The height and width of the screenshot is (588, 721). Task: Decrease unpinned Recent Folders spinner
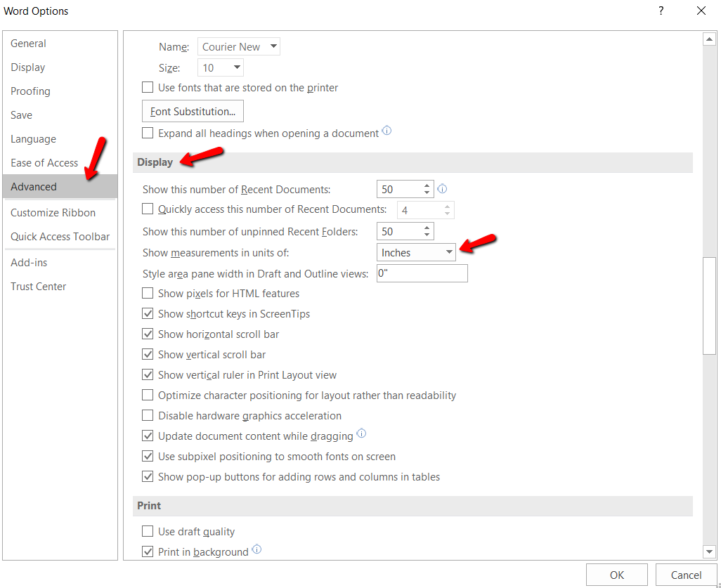(427, 235)
